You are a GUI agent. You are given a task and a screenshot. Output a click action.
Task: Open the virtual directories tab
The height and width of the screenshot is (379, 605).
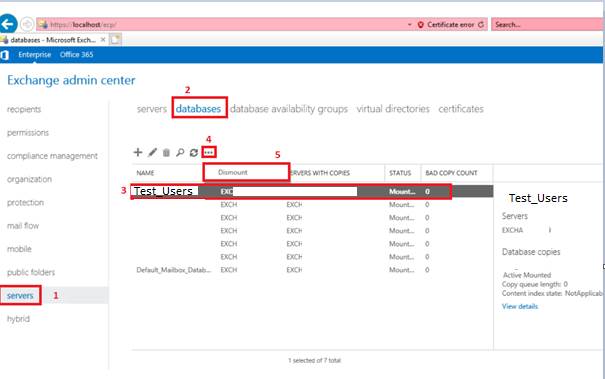click(x=393, y=109)
